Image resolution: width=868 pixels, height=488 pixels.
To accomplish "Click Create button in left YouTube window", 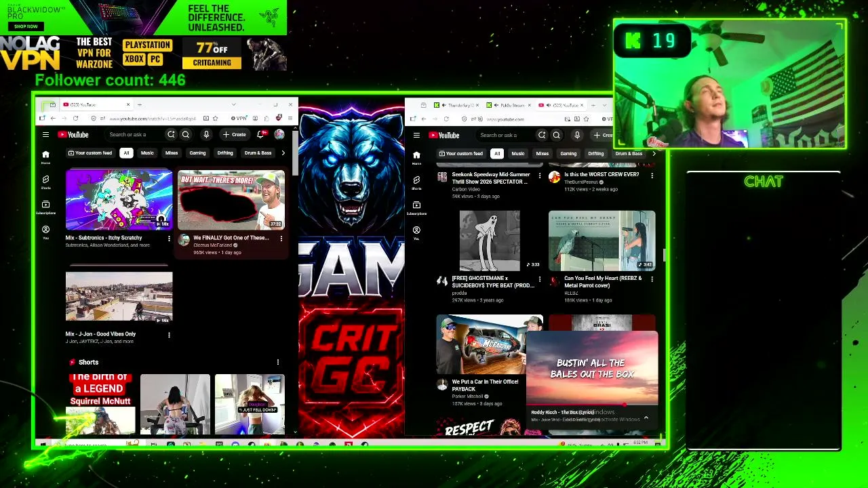I will tap(235, 135).
